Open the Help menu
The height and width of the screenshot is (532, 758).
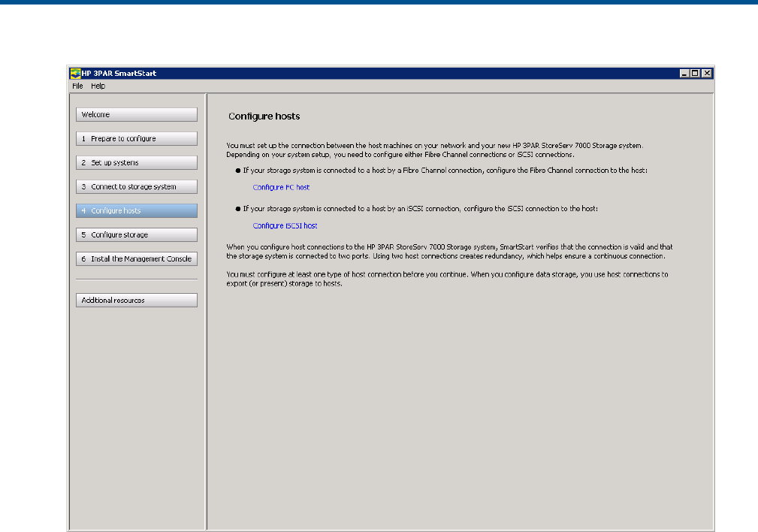coord(98,86)
